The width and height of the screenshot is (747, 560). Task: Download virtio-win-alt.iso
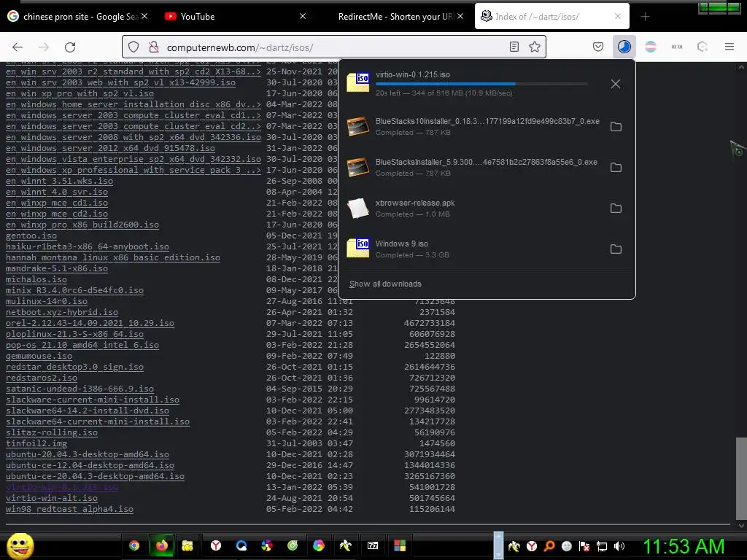tap(52, 498)
